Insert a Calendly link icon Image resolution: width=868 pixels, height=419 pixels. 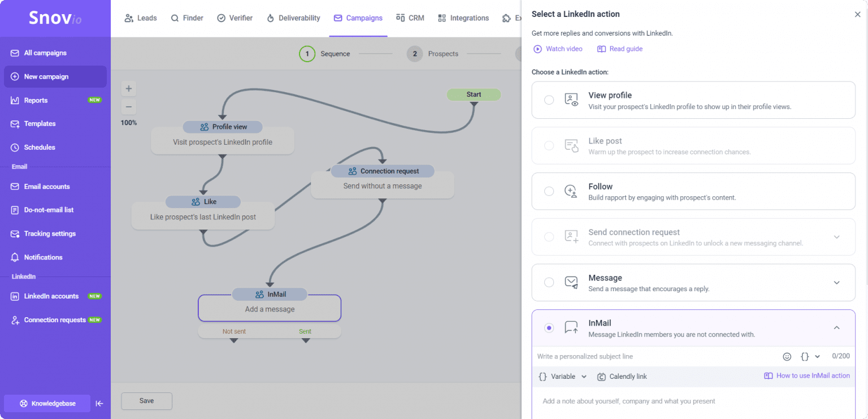602,377
